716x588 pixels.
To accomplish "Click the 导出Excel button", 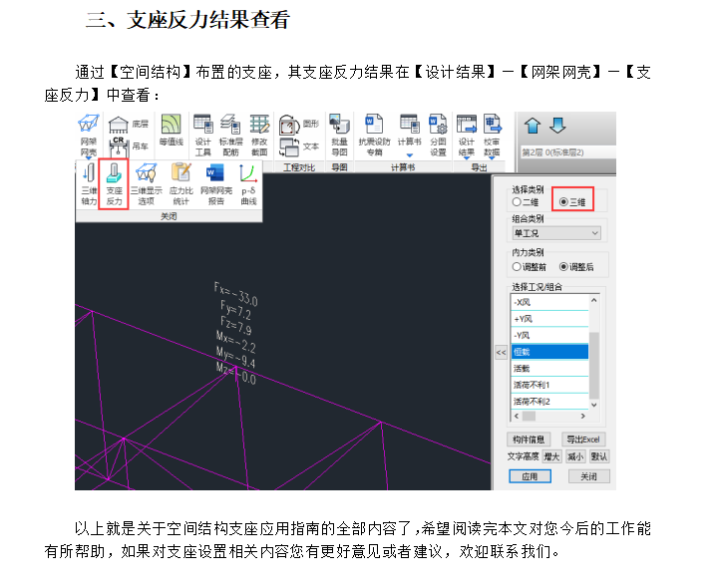I will click(x=583, y=440).
